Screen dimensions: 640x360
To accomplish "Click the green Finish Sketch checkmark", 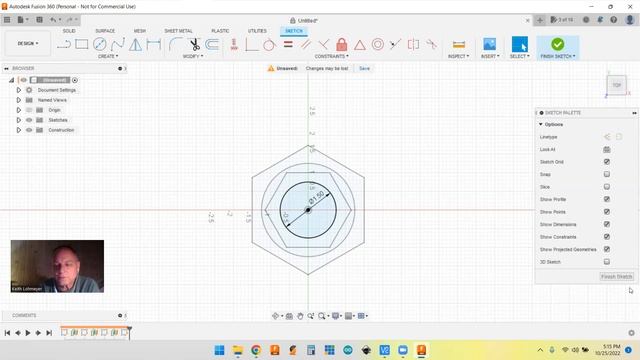I will pyautogui.click(x=558, y=44).
